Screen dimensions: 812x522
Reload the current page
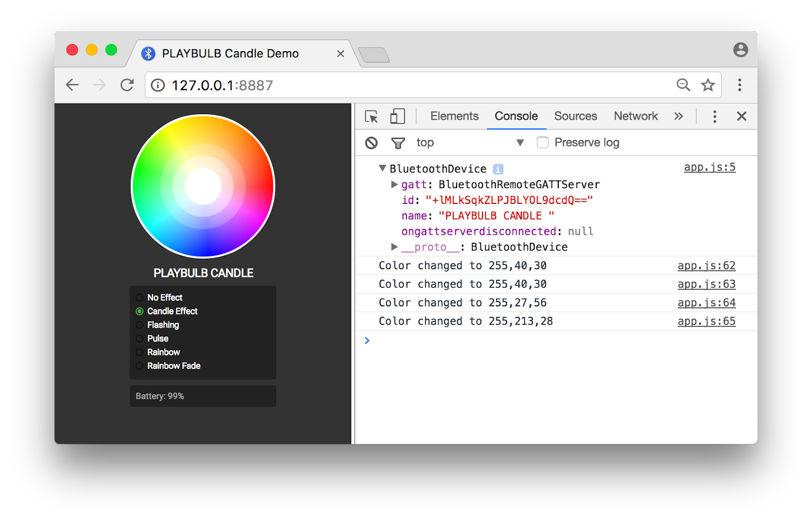(x=126, y=85)
